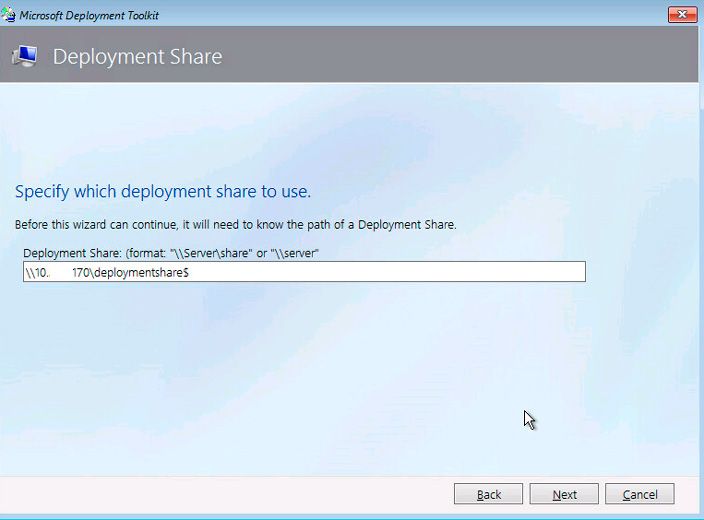The image size is (704, 520).
Task: Focus the Deployment Share path input field
Action: (x=304, y=272)
